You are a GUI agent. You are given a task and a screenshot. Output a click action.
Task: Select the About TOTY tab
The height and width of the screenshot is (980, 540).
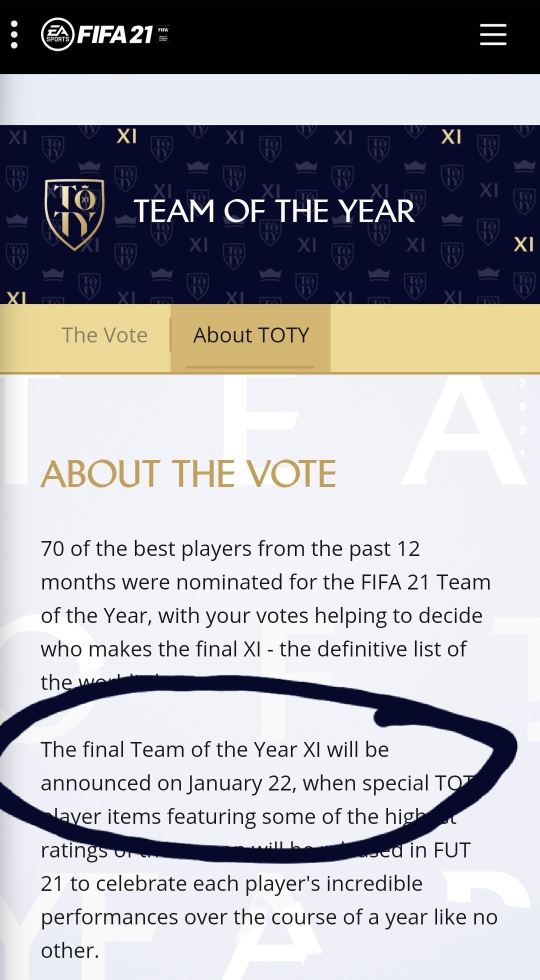coord(251,335)
